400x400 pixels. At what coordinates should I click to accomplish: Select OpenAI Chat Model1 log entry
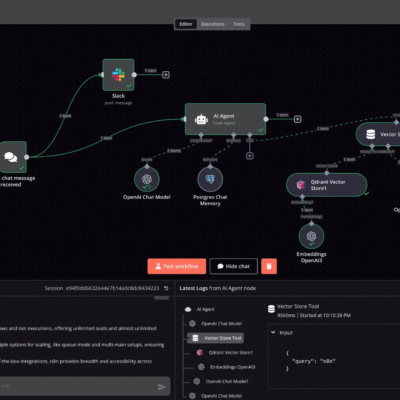coord(227,381)
